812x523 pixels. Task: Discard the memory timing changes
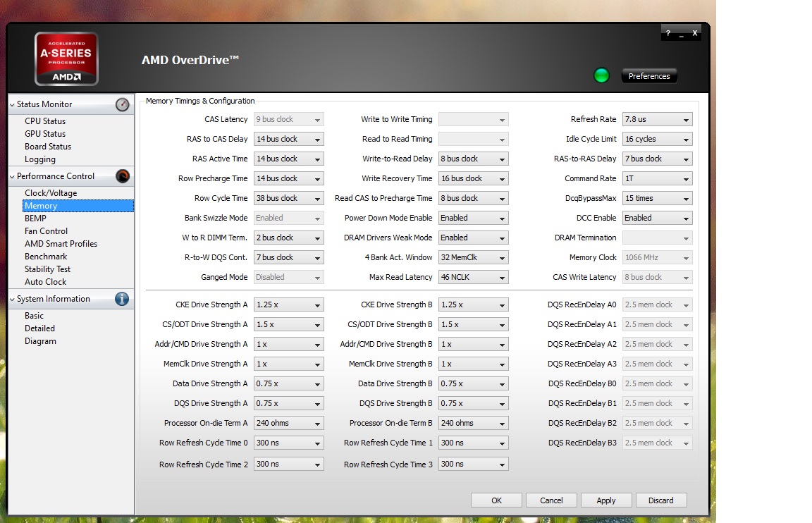coord(660,500)
